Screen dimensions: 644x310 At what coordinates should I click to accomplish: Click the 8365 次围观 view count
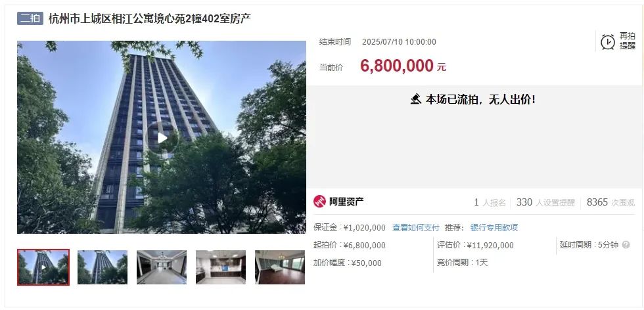[610, 202]
